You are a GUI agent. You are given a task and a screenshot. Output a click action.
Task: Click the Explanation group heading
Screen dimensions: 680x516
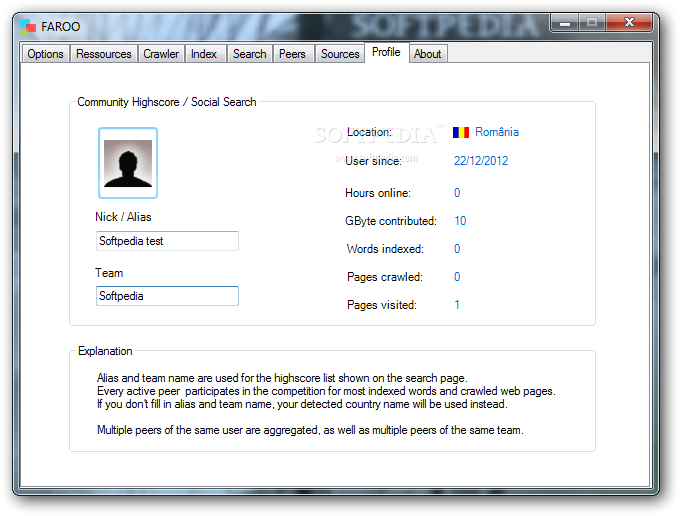105,351
